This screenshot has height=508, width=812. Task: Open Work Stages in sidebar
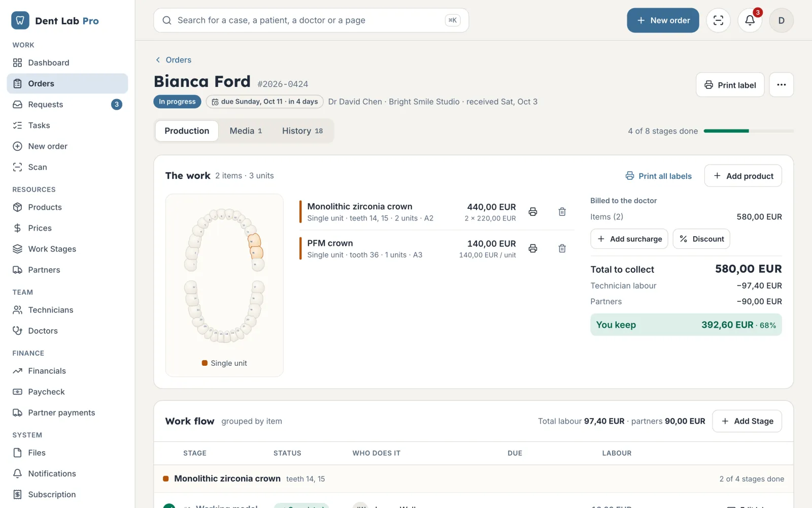tap(67, 248)
